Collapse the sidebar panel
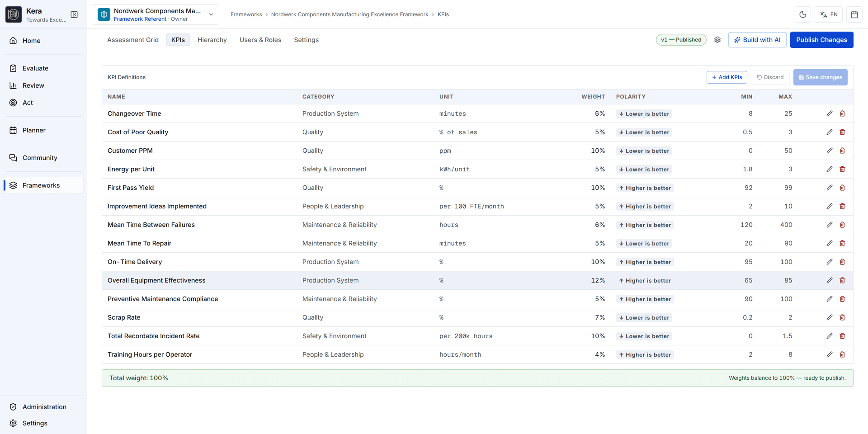This screenshot has height=434, width=868. [74, 14]
